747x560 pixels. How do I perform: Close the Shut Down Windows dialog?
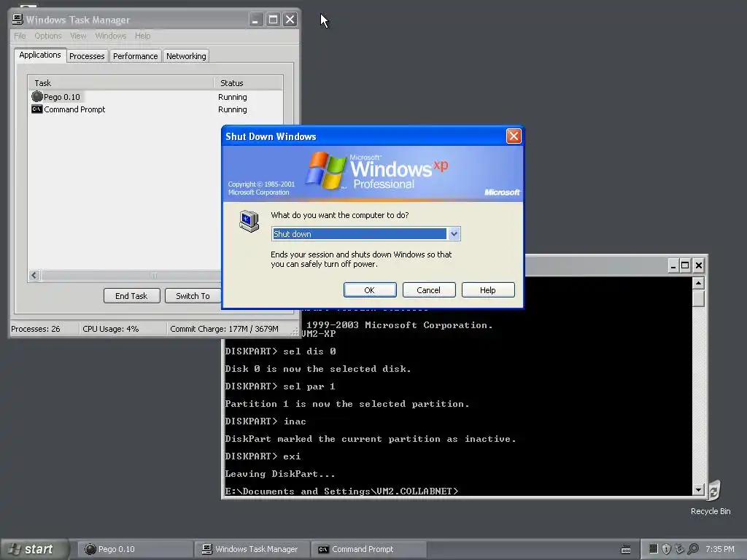(x=514, y=136)
